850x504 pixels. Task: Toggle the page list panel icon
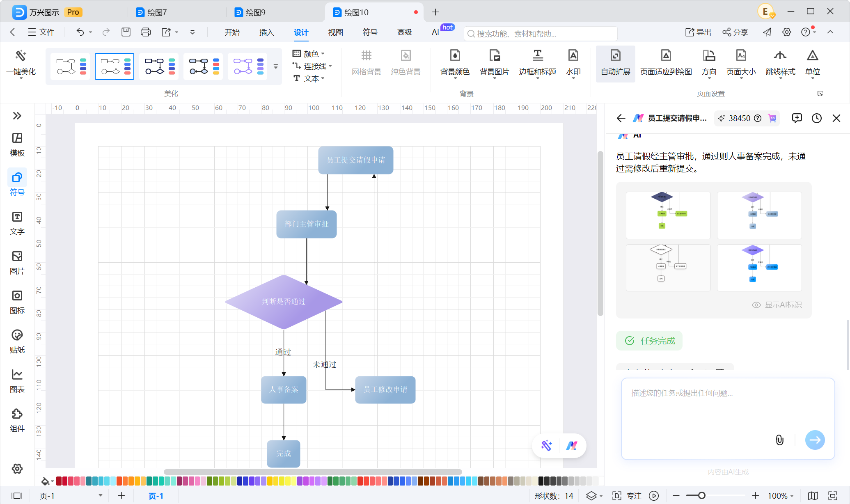[x=17, y=496]
